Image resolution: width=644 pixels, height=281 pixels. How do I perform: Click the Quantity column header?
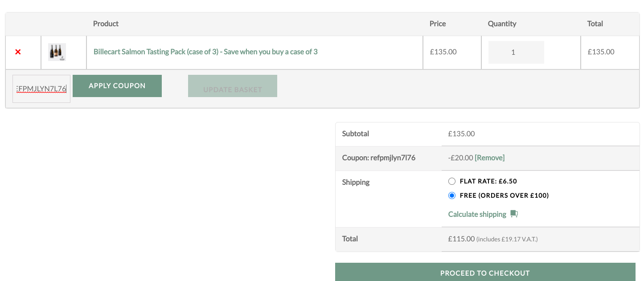(x=502, y=24)
